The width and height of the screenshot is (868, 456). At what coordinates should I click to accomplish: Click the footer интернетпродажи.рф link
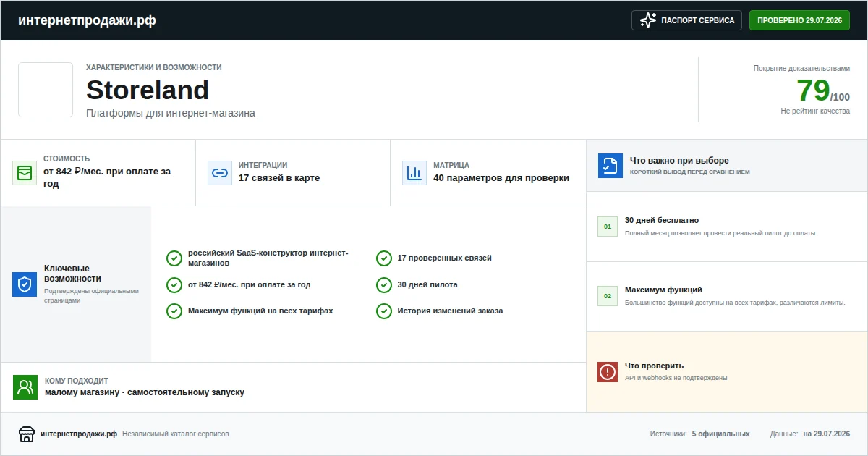point(79,434)
